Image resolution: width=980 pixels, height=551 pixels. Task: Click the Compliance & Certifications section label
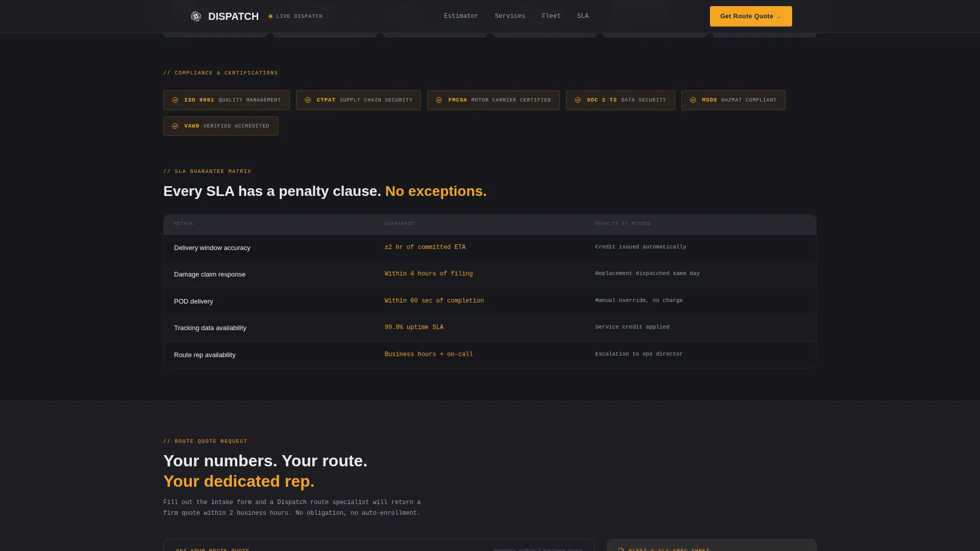click(220, 73)
